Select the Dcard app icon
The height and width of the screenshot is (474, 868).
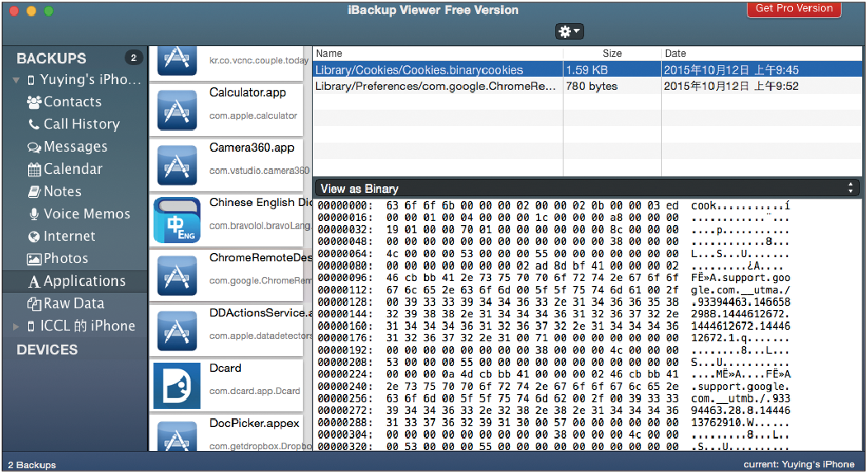tap(177, 386)
